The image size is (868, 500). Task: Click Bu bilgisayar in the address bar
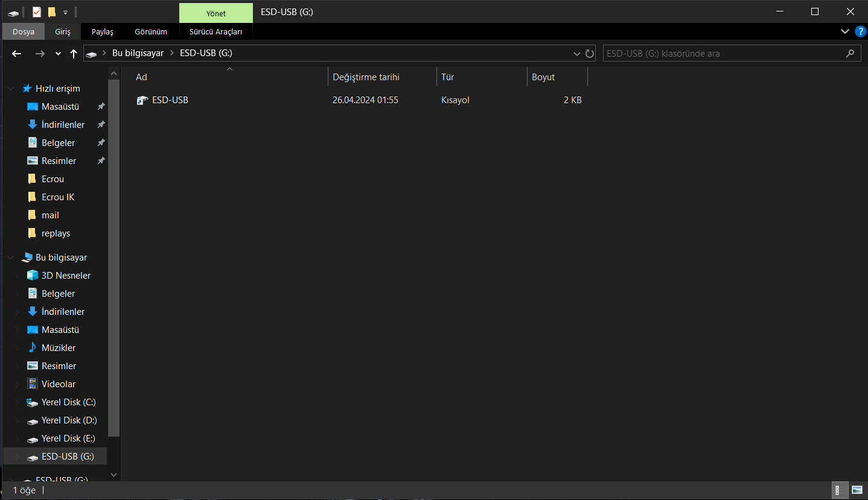tap(138, 53)
